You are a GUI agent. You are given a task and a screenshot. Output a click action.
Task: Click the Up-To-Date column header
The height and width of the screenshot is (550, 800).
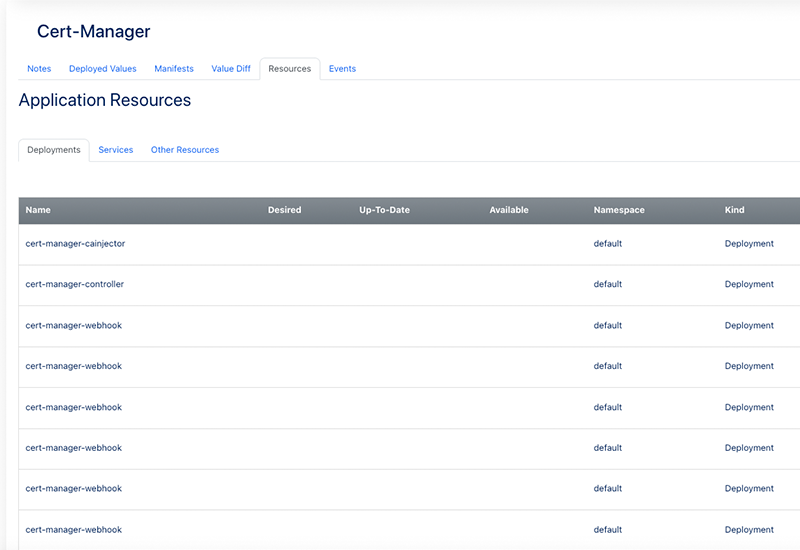384,210
